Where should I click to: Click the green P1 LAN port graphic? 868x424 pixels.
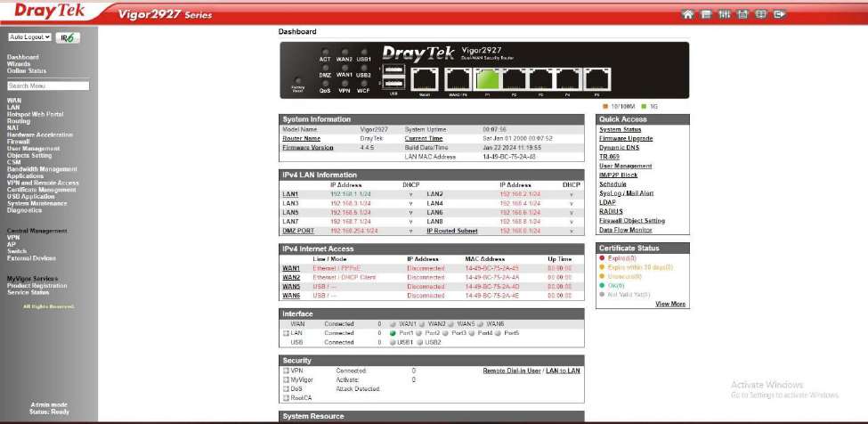(x=487, y=80)
